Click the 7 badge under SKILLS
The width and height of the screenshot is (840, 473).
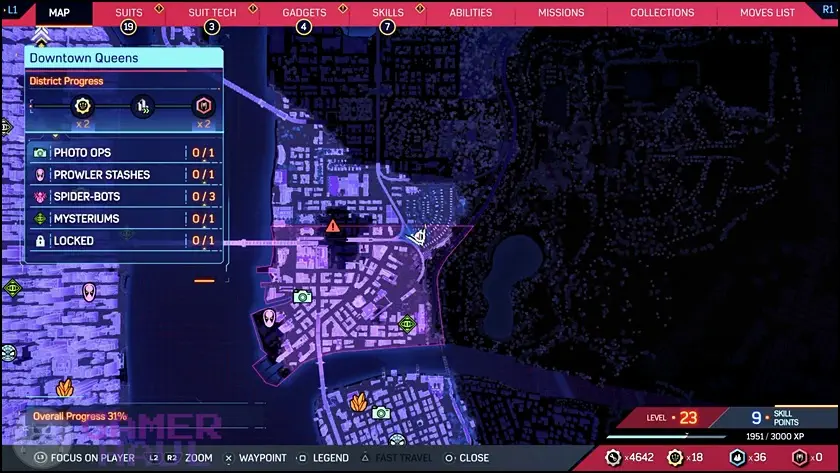pos(387,27)
